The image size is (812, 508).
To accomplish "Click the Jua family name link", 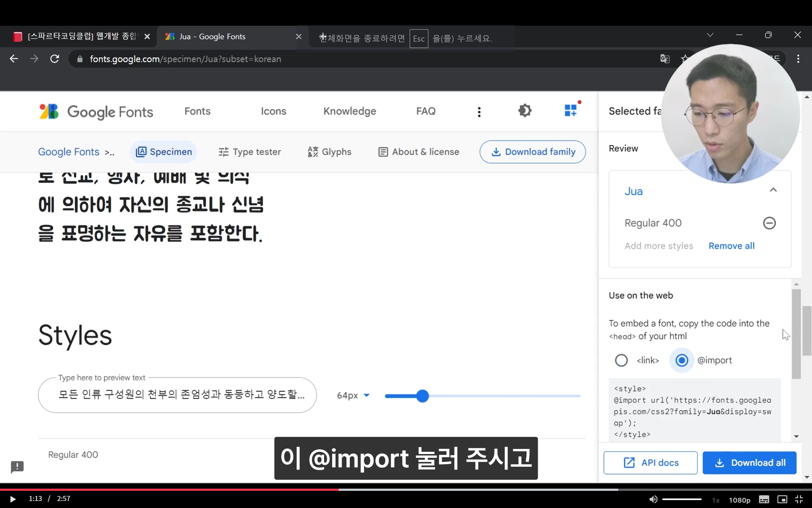I will tap(633, 191).
